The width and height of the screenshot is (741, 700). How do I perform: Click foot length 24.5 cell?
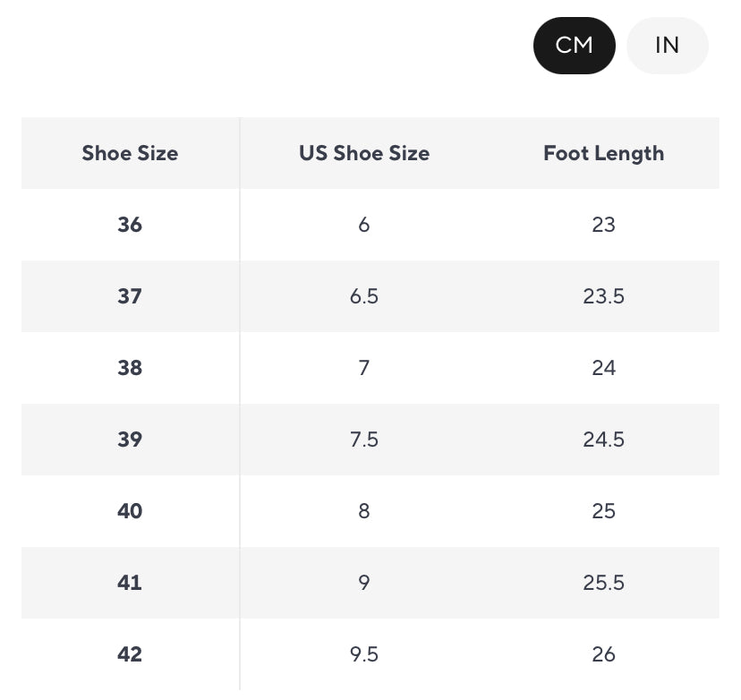pyautogui.click(x=603, y=440)
